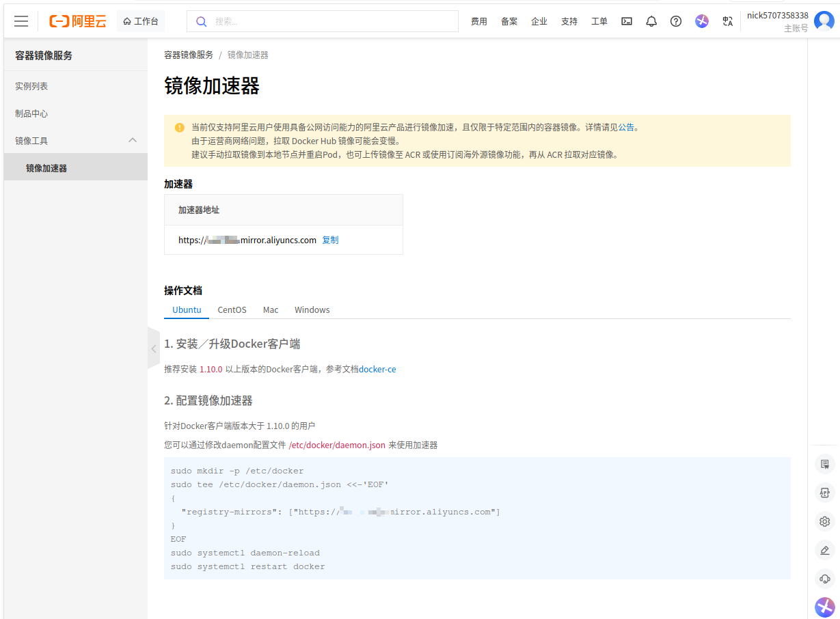This screenshot has height=619, width=840.
Task: Switch to the Mac tab
Action: pyautogui.click(x=271, y=309)
